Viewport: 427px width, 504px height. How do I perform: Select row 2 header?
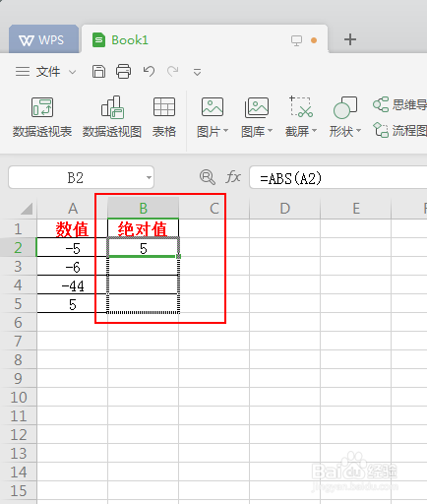[x=18, y=247]
